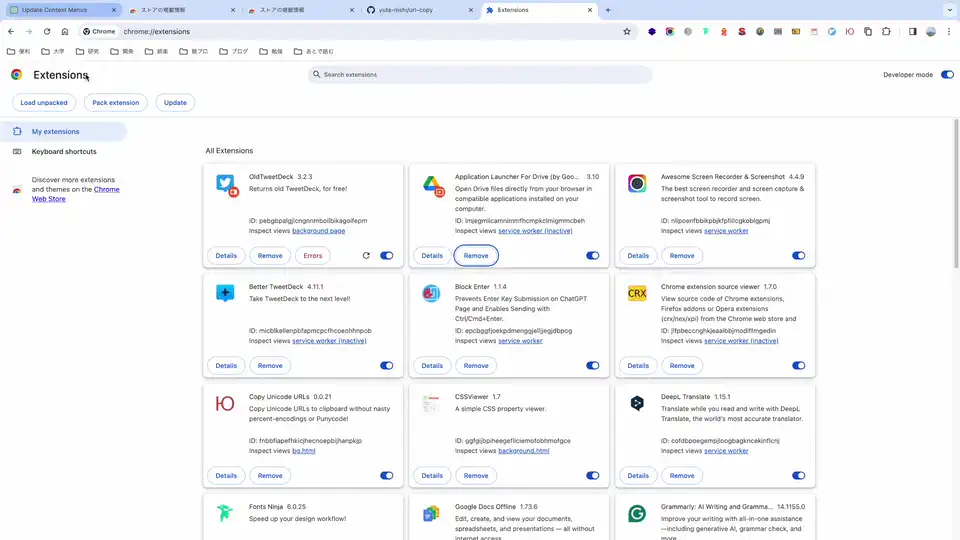Toggle Developer mode switch

tap(947, 75)
